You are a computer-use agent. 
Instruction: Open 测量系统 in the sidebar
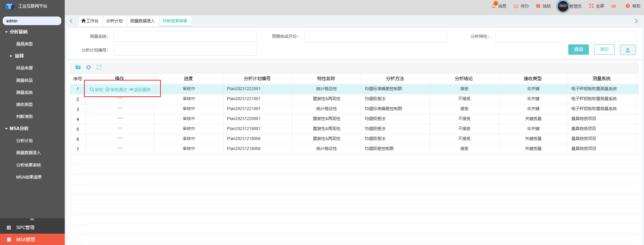[x=24, y=93]
